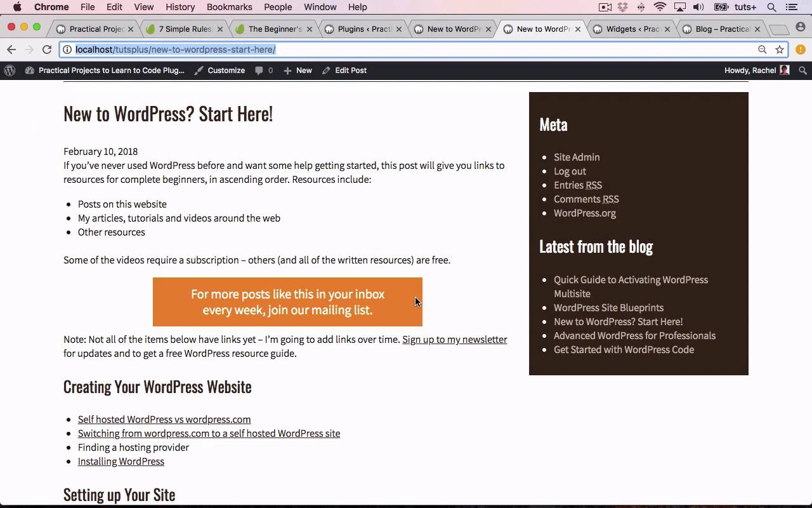This screenshot has height=508, width=812.
Task: Click the volume icon in menu bar
Action: point(698,7)
